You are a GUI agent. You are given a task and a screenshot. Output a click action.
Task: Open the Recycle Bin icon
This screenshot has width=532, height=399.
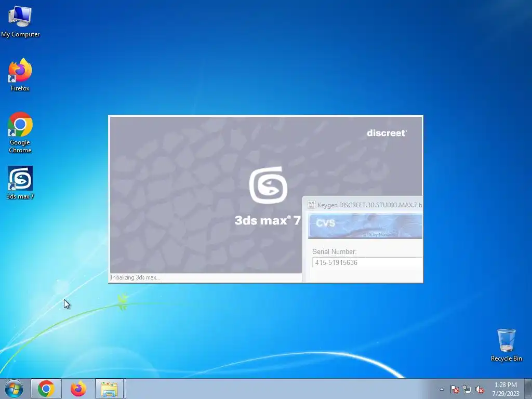pos(506,345)
